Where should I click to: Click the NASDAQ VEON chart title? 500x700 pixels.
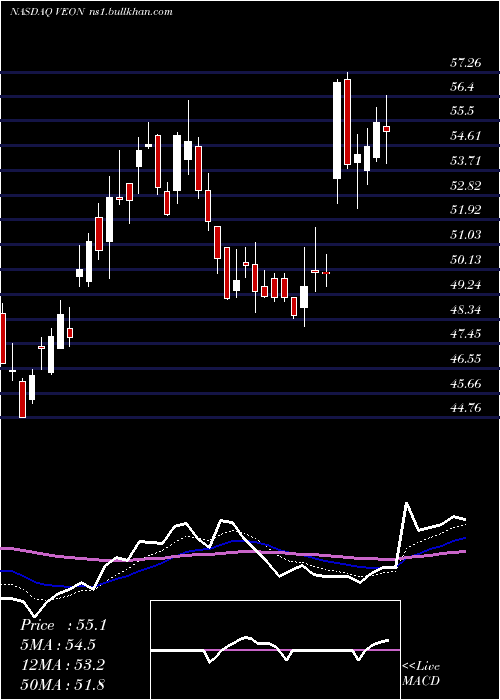coord(46,12)
